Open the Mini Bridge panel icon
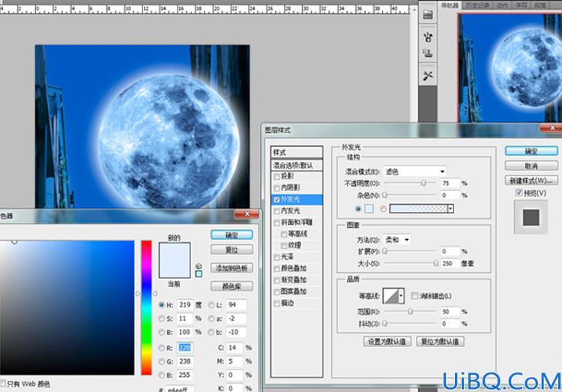 click(428, 15)
